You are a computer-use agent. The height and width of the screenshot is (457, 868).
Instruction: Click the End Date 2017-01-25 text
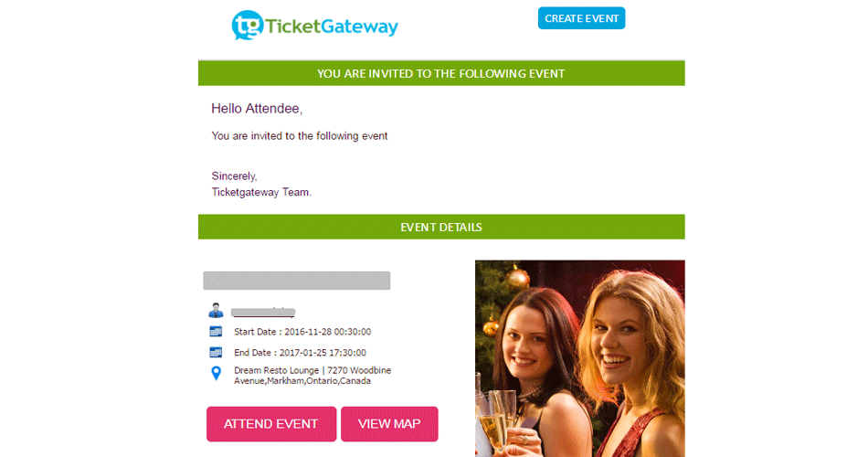click(300, 353)
